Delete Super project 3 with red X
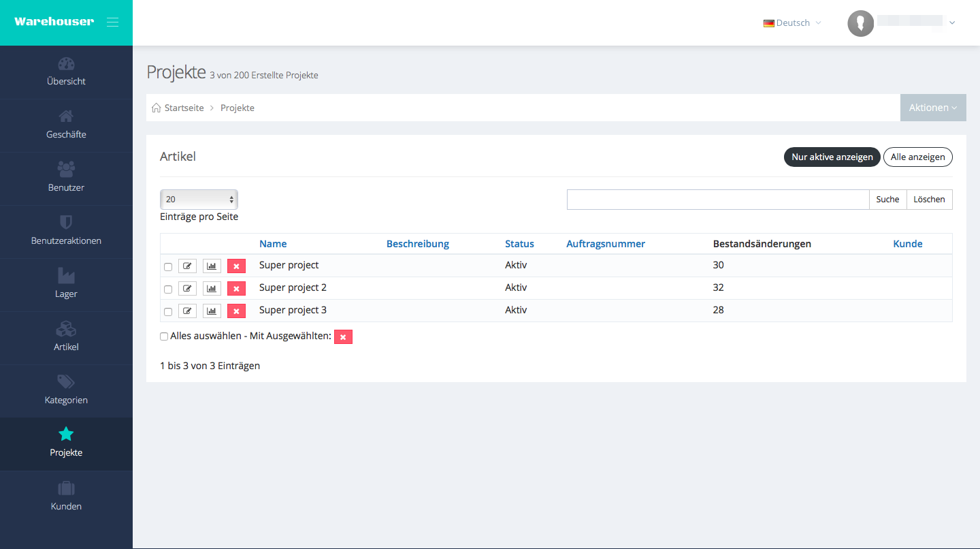This screenshot has width=980, height=549. 236,311
